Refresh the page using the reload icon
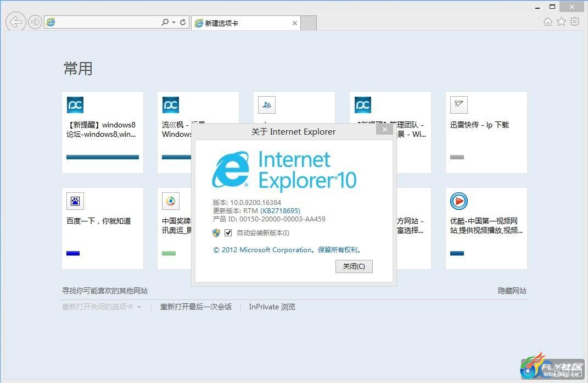Image resolution: width=588 pixels, height=383 pixels. (x=183, y=22)
